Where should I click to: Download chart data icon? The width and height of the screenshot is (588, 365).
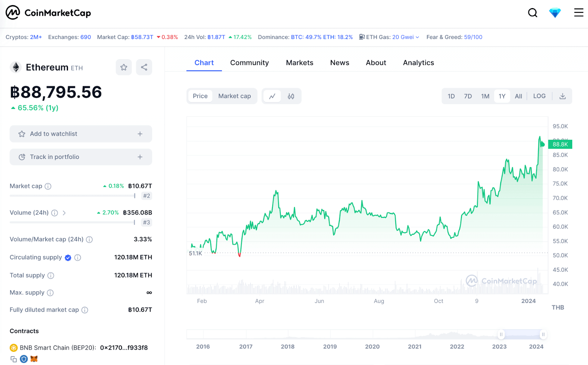[562, 96]
